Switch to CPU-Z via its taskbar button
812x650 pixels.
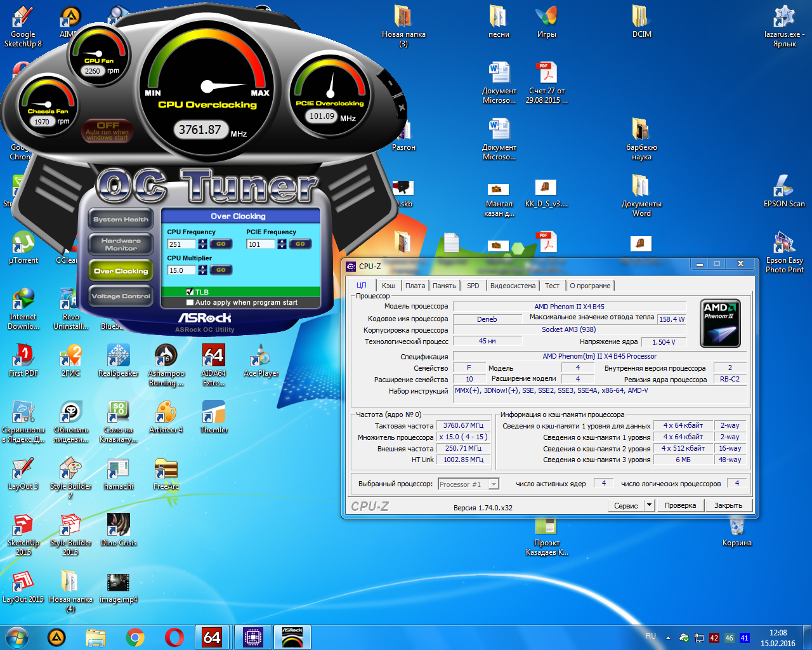point(252,637)
